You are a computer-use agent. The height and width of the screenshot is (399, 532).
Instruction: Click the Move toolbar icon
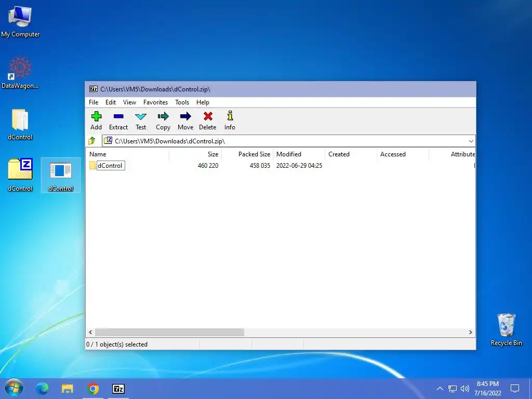[185, 117]
